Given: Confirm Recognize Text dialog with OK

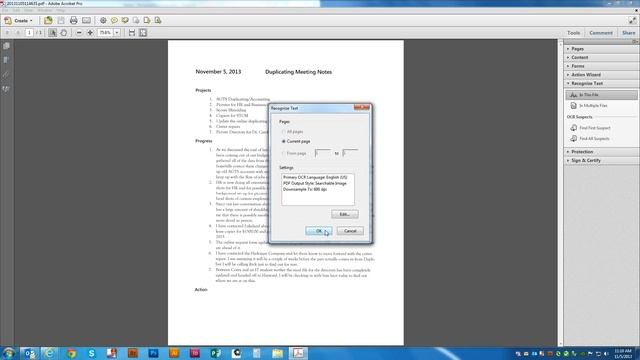Looking at the screenshot, I should coord(319,231).
